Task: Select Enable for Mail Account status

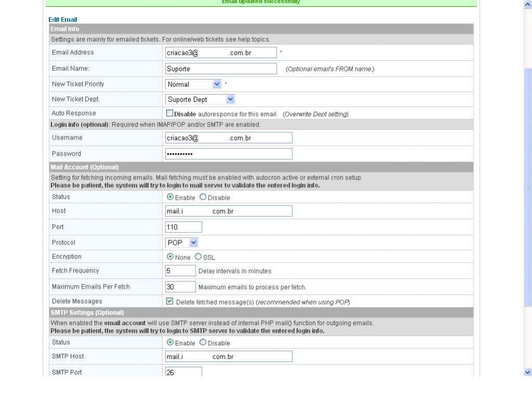Action: click(170, 197)
